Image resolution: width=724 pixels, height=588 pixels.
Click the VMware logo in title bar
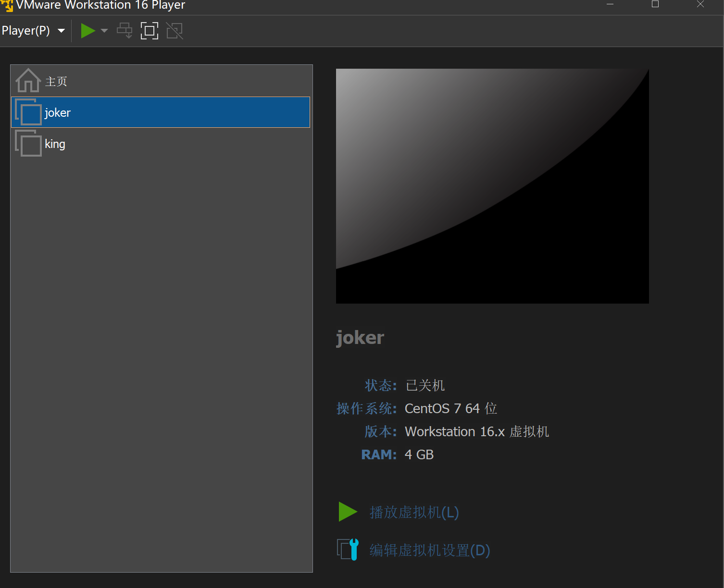pos(7,5)
